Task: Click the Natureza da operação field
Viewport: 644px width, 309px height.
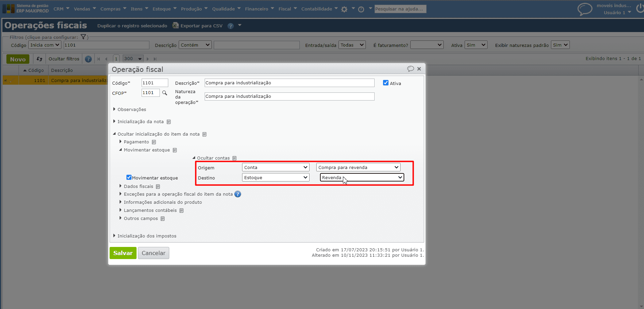Action: (x=289, y=96)
